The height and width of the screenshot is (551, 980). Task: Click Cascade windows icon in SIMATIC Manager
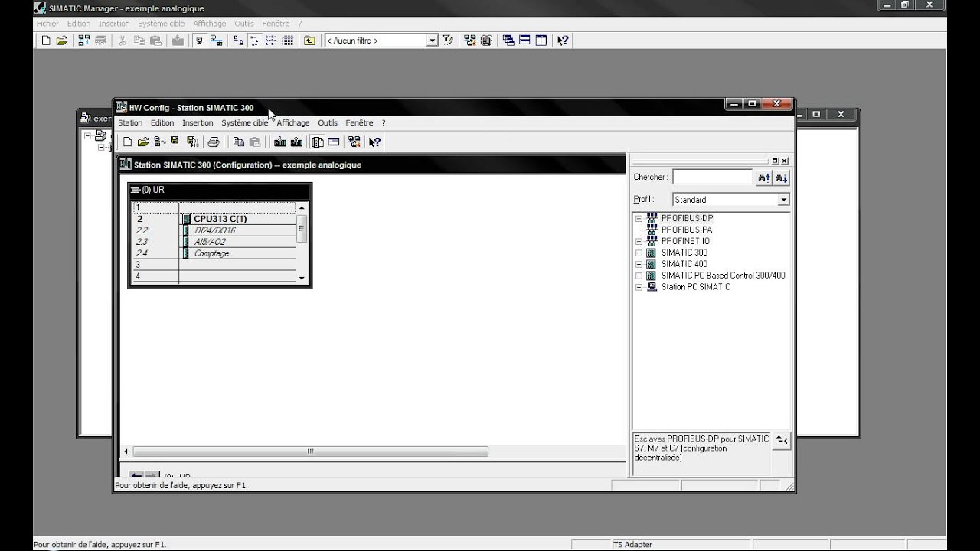508,41
